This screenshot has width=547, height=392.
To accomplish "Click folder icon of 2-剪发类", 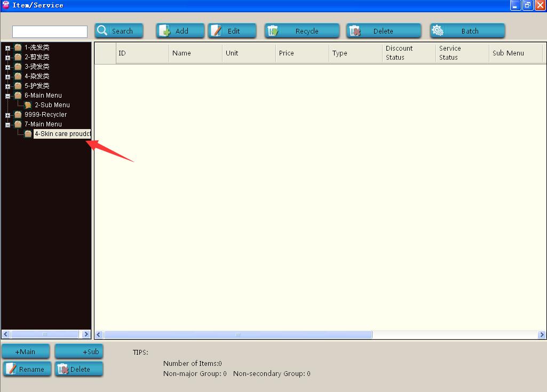I will [18, 57].
